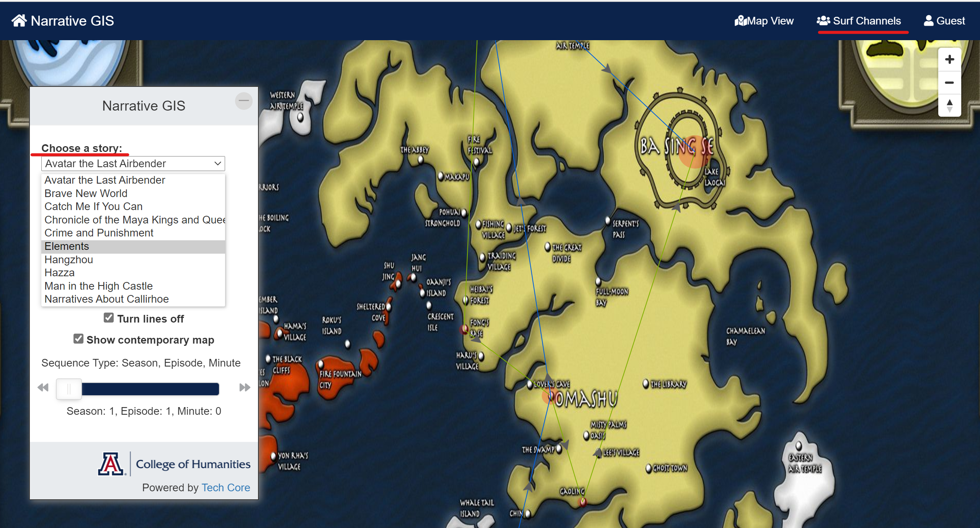This screenshot has height=528, width=980.
Task: Select Narratives About Callirhoe story
Action: [133, 299]
